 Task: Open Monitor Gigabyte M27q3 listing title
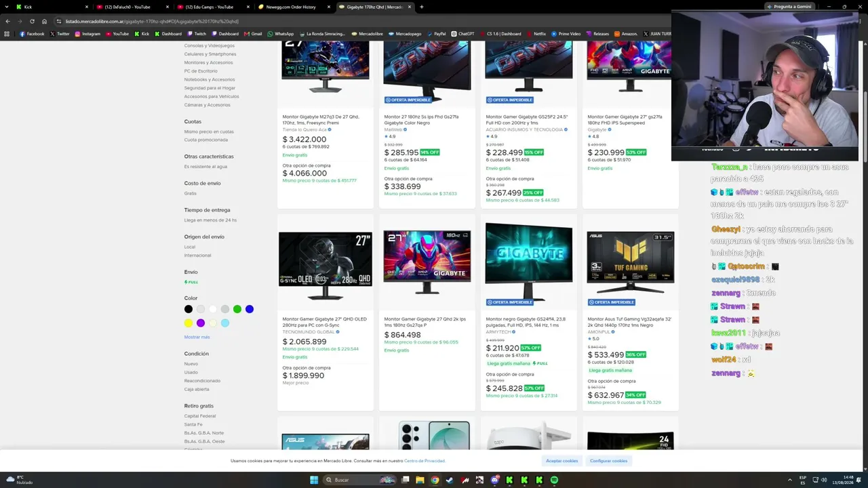pos(321,119)
